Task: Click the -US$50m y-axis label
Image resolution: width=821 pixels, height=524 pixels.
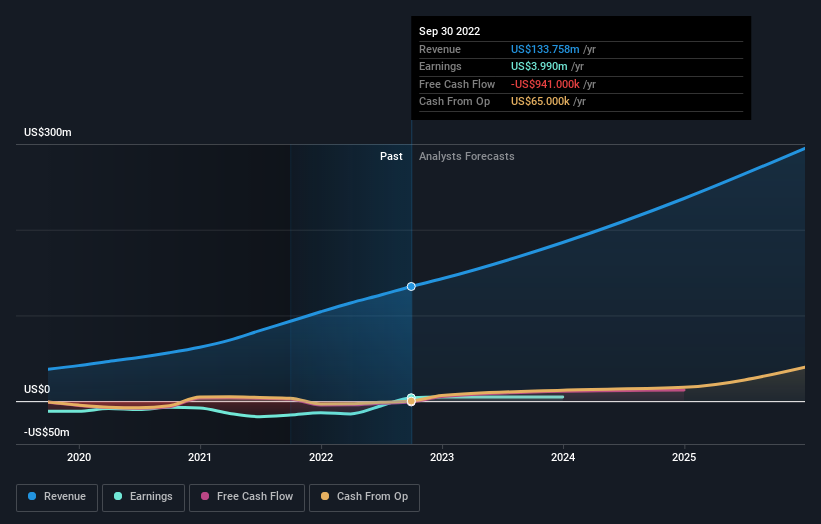Action: click(47, 432)
